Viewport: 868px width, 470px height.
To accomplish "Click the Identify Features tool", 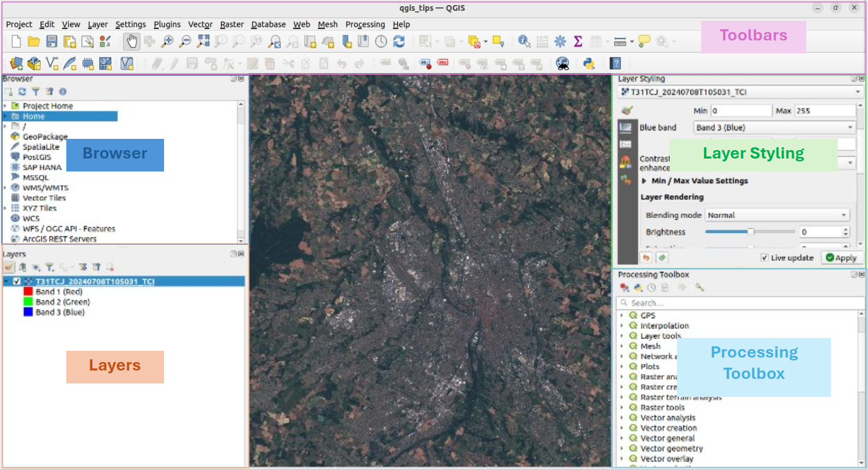I will click(x=524, y=41).
